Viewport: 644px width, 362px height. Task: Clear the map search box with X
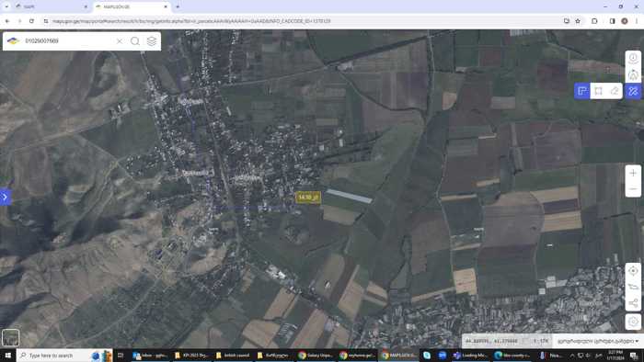(119, 41)
